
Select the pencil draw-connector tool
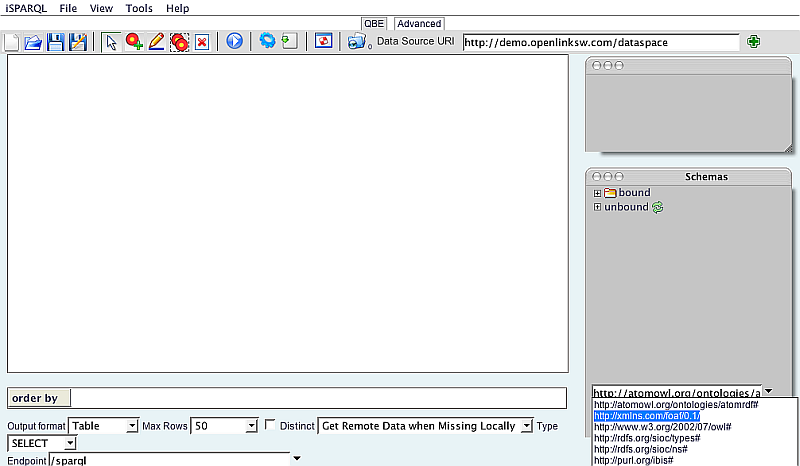click(x=156, y=42)
